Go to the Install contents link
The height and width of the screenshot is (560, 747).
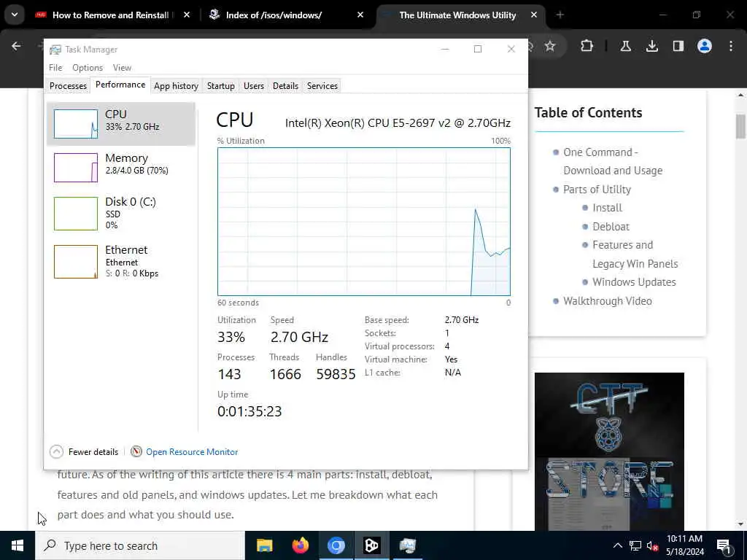pyautogui.click(x=607, y=208)
